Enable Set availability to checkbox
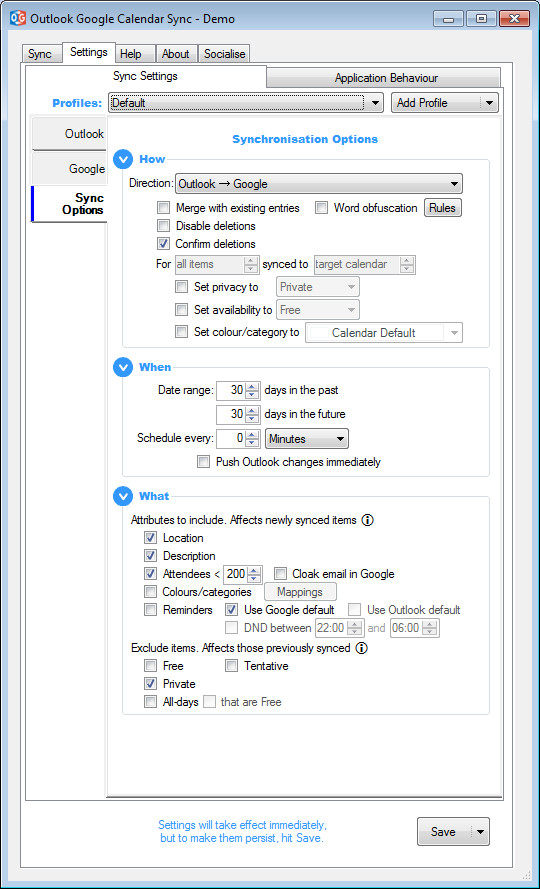This screenshot has width=540, height=889. point(182,310)
